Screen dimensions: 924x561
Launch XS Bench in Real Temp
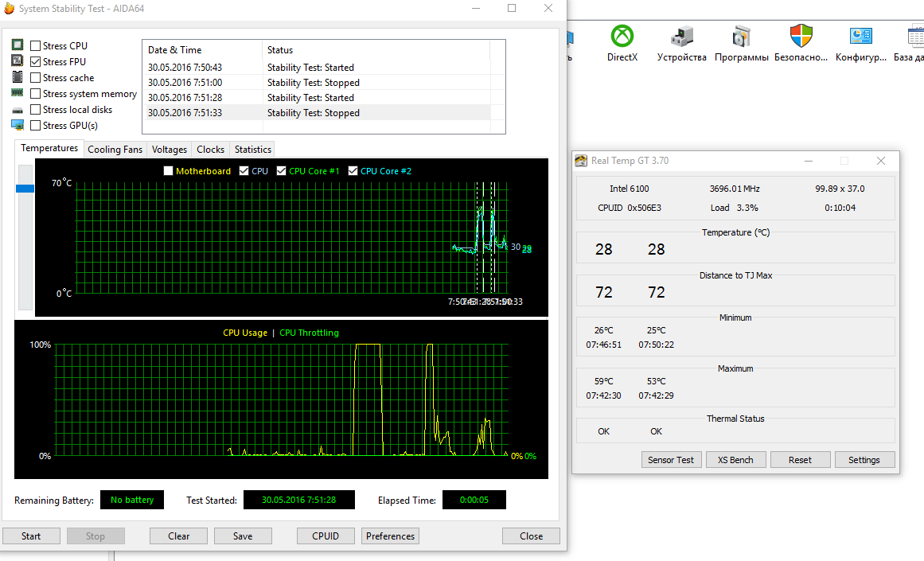735,460
